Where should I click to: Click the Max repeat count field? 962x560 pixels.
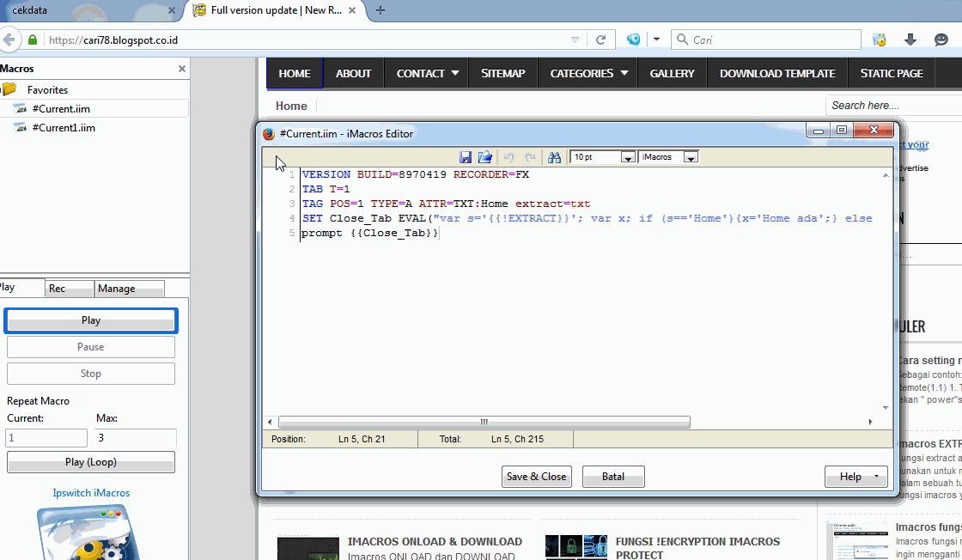point(135,438)
